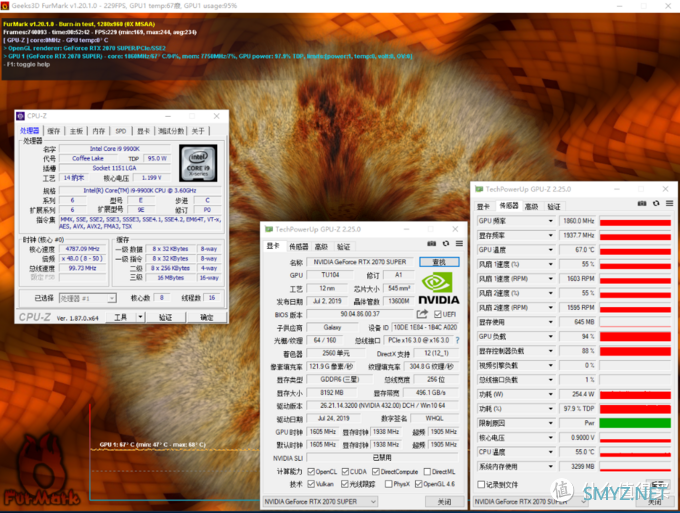Open CPU 温度 sensor dropdown arrow
Image resolution: width=680 pixels, height=513 pixels.
click(x=550, y=452)
